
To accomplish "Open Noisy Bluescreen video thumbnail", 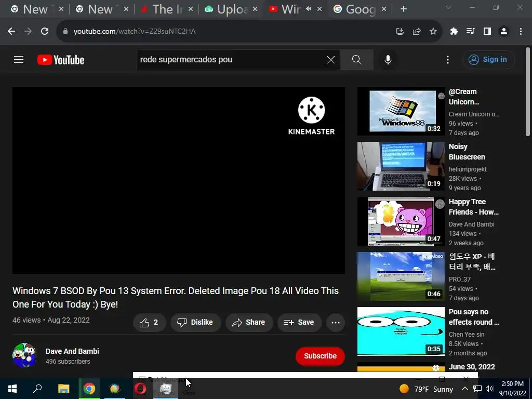I will [x=401, y=166].
